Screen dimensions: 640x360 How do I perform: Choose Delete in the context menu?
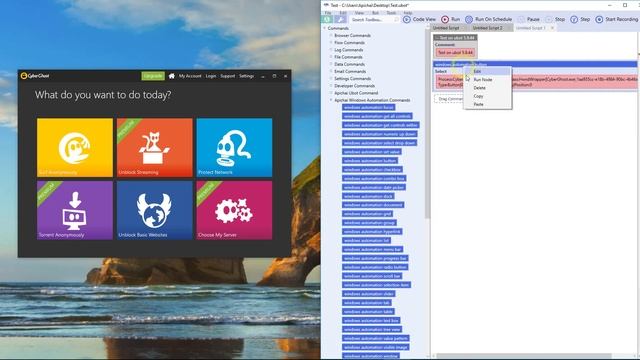[487, 88]
